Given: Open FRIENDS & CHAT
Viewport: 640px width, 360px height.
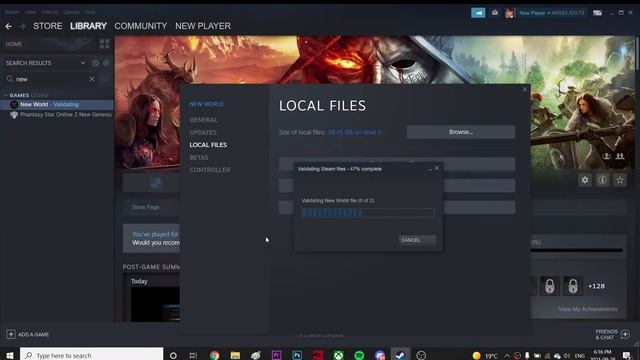Looking at the screenshot, I should click(x=613, y=334).
